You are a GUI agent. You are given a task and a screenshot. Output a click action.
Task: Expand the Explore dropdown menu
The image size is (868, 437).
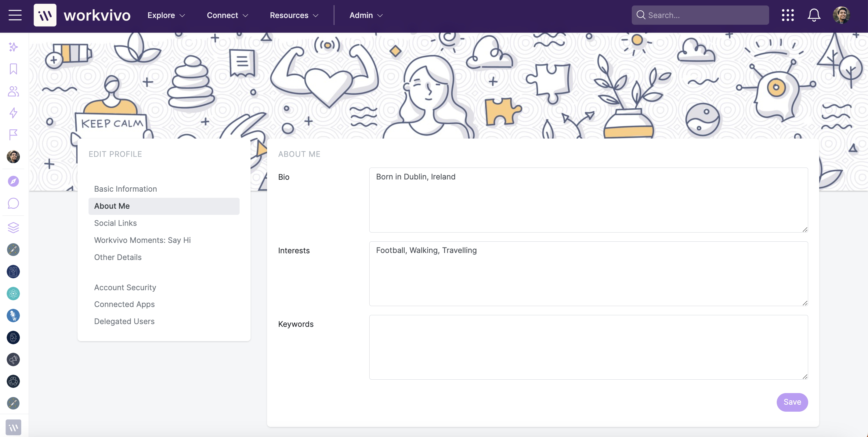[166, 15]
